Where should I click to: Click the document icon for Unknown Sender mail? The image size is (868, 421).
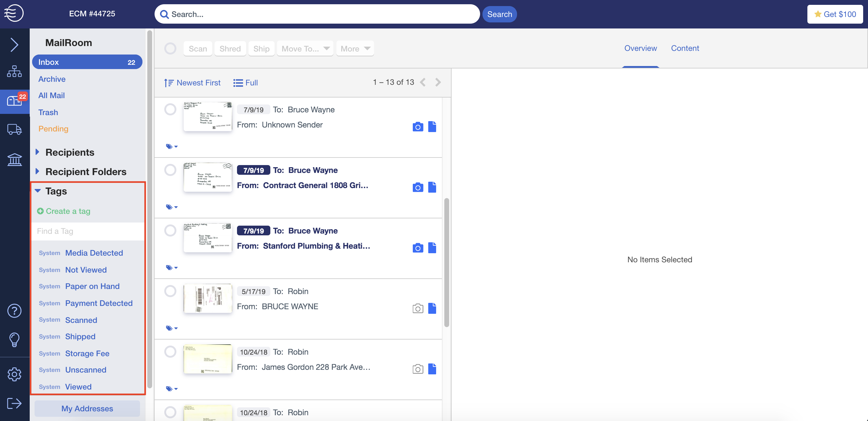tap(432, 127)
